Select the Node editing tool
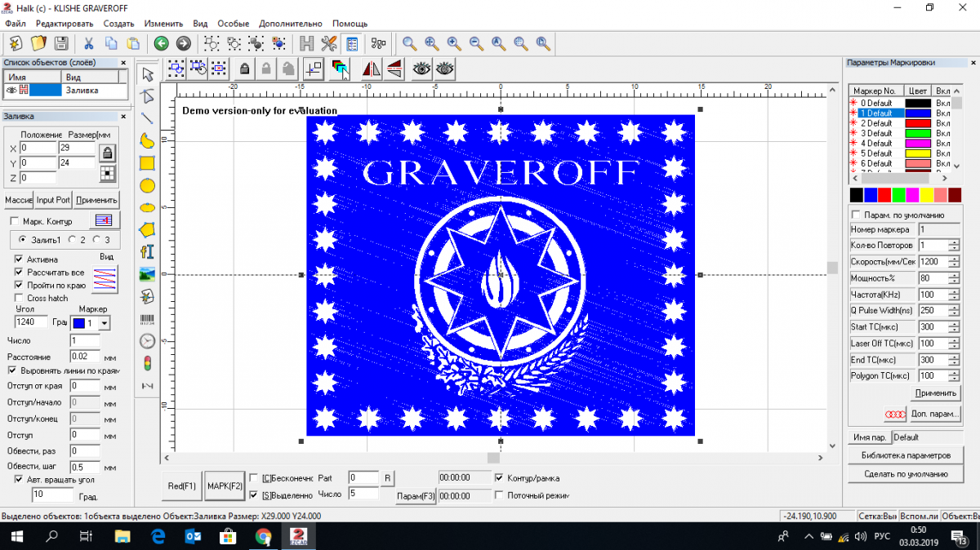This screenshot has height=550, width=980. (148, 96)
